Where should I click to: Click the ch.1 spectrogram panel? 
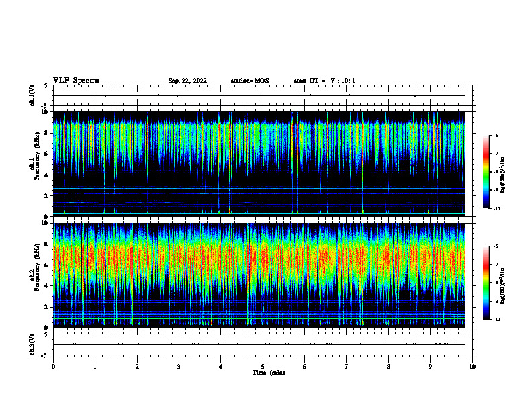click(259, 164)
